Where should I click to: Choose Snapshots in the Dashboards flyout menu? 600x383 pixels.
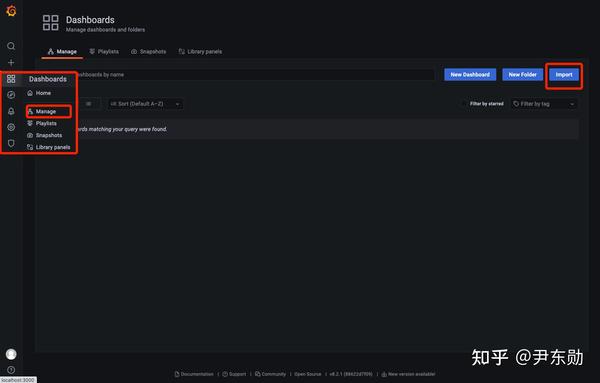[x=44, y=135]
